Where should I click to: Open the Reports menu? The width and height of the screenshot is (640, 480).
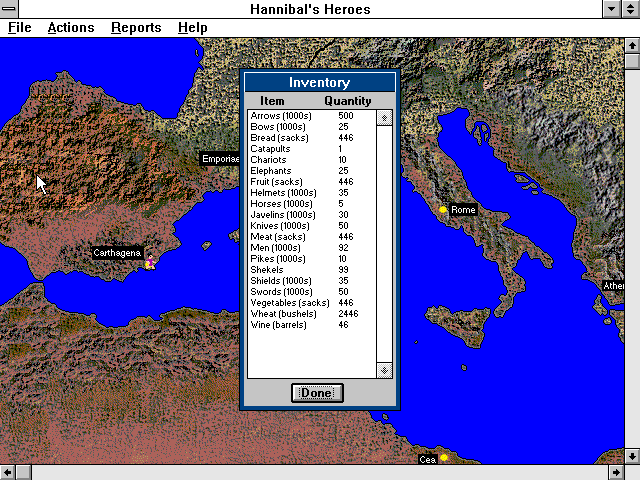pos(136,27)
